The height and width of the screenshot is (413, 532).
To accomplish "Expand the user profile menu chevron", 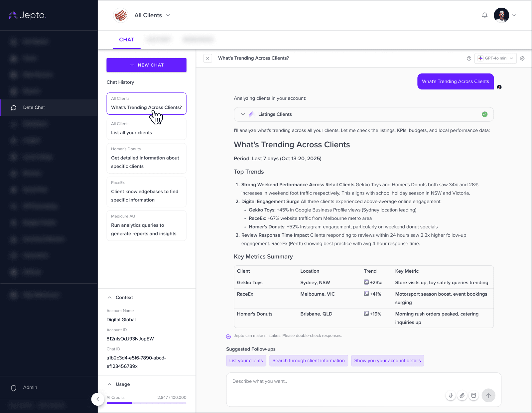I will tap(514, 15).
